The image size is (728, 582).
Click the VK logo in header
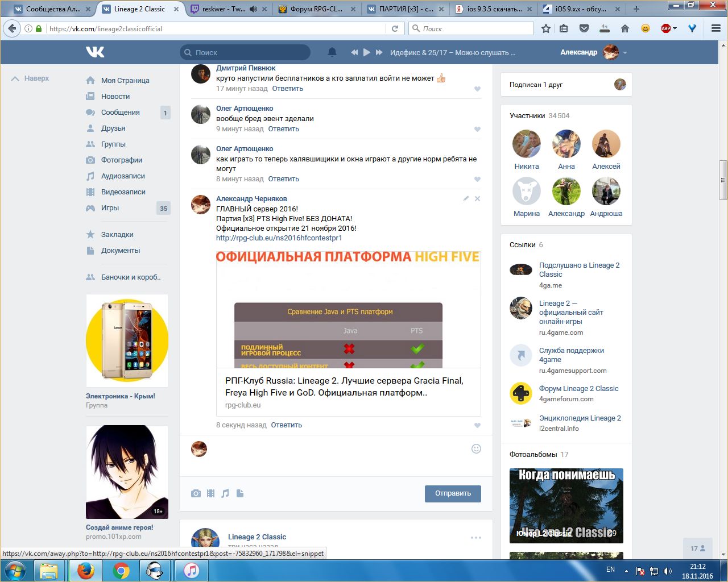[95, 52]
